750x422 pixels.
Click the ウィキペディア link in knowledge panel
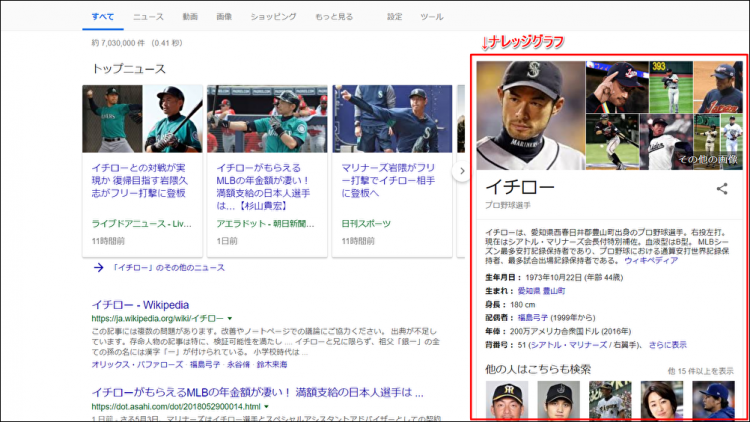[651, 261]
